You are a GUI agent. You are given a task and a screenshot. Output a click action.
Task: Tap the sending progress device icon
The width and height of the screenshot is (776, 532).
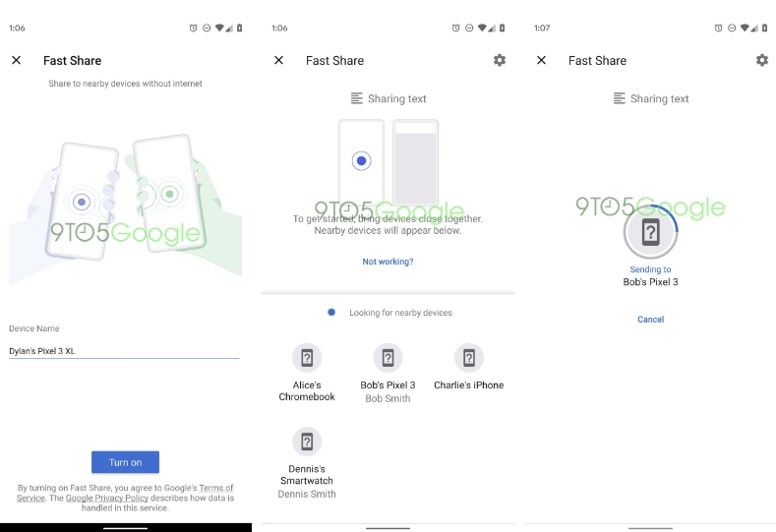(650, 232)
